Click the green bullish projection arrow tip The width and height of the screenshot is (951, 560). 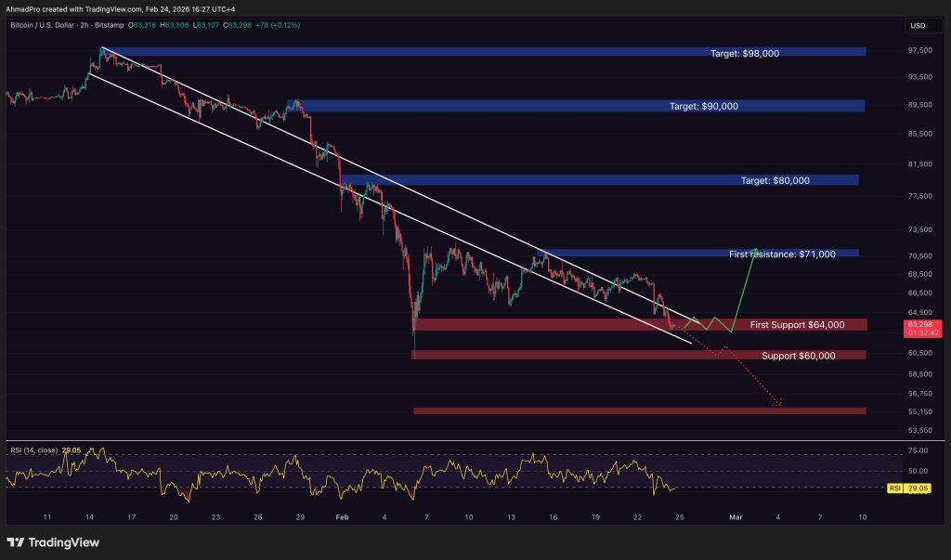pyautogui.click(x=756, y=250)
